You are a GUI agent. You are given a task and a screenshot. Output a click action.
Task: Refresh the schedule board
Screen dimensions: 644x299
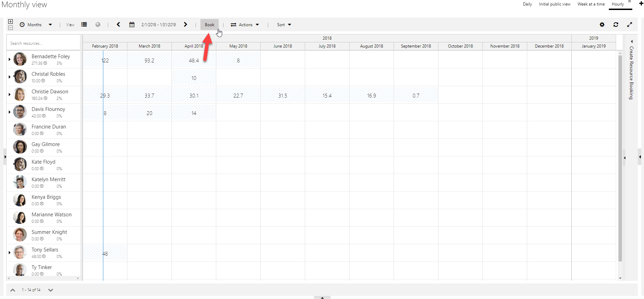[x=616, y=25]
